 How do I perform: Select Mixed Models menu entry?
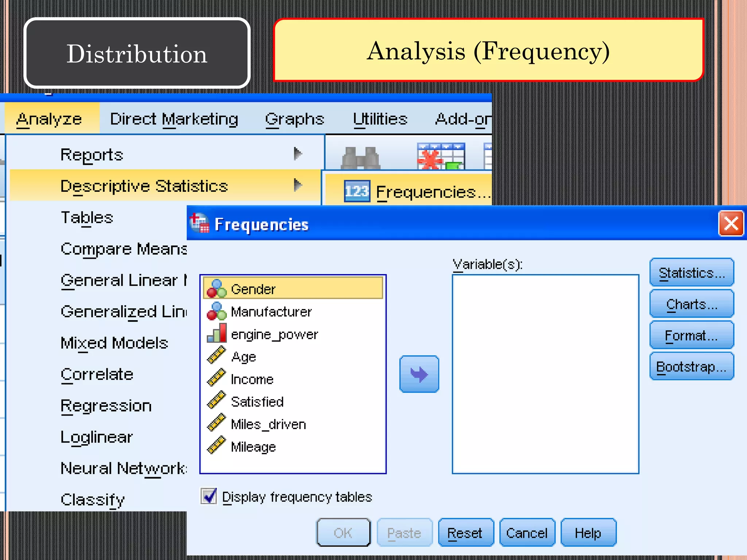click(x=114, y=343)
